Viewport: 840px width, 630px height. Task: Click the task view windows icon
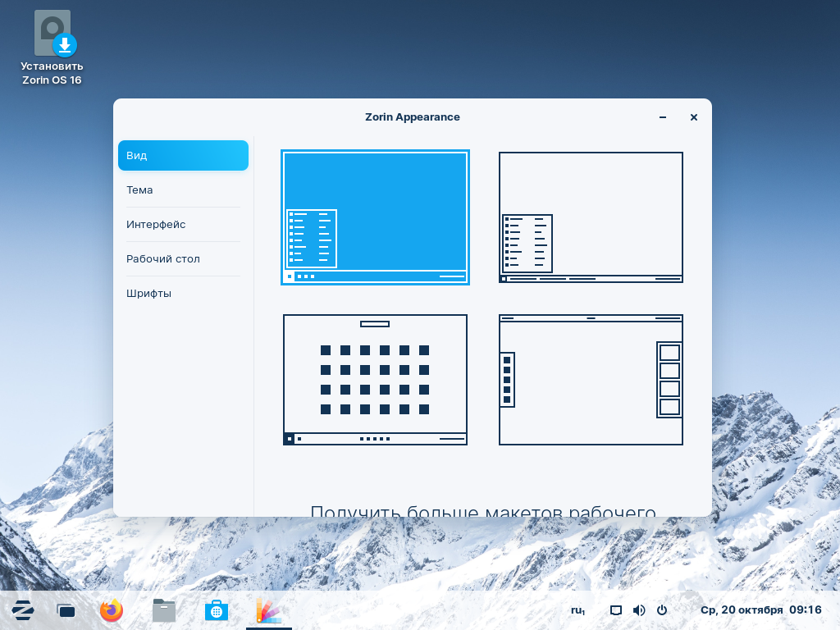pos(66,610)
